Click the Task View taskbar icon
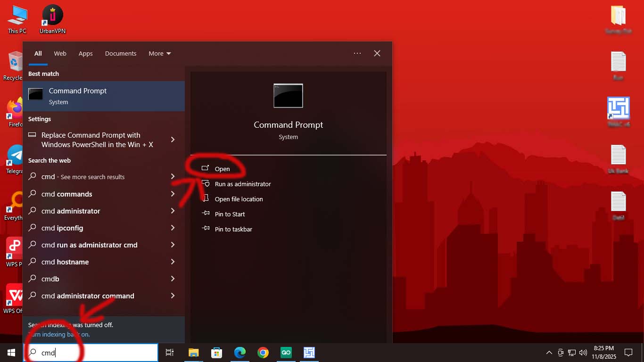Image resolution: width=644 pixels, height=362 pixels. pyautogui.click(x=170, y=353)
